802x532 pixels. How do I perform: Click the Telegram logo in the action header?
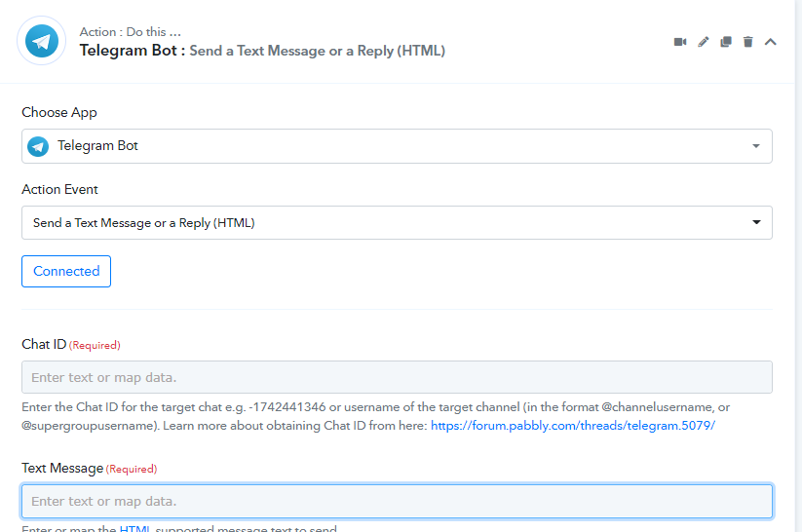pos(42,42)
